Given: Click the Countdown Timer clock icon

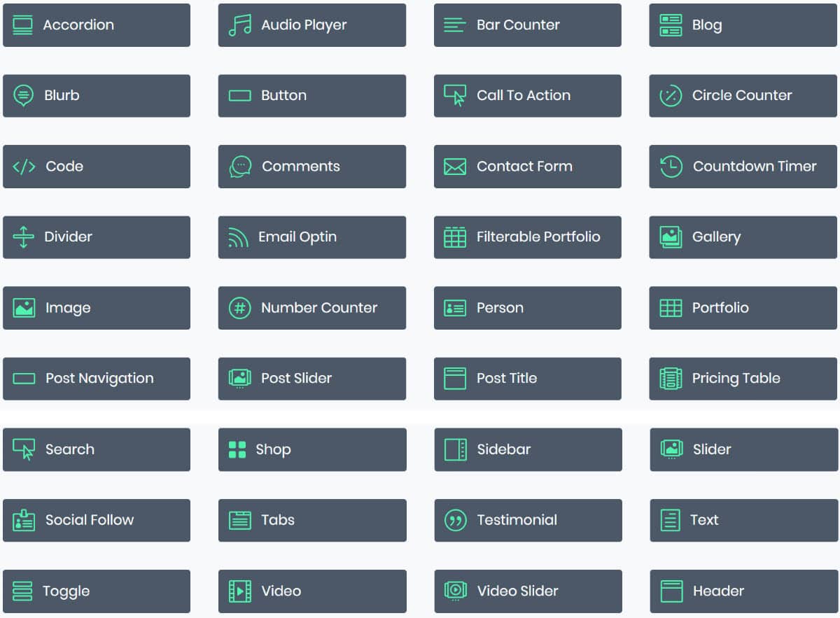Looking at the screenshot, I should pos(671,167).
